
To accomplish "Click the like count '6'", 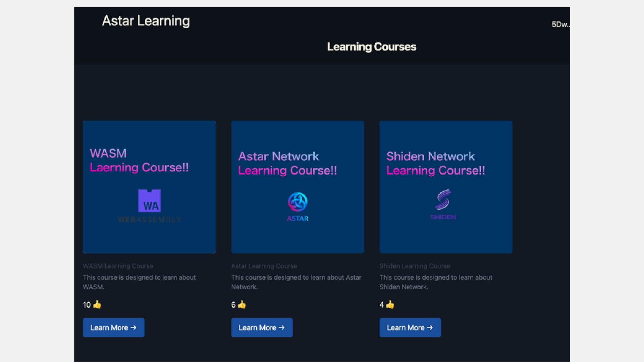I will coord(233,305).
